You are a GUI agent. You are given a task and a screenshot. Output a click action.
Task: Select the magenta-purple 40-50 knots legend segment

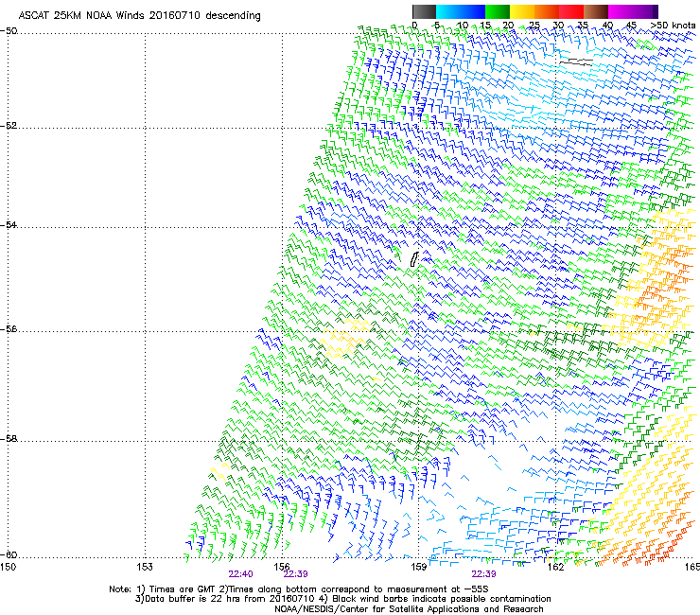[633, 11]
